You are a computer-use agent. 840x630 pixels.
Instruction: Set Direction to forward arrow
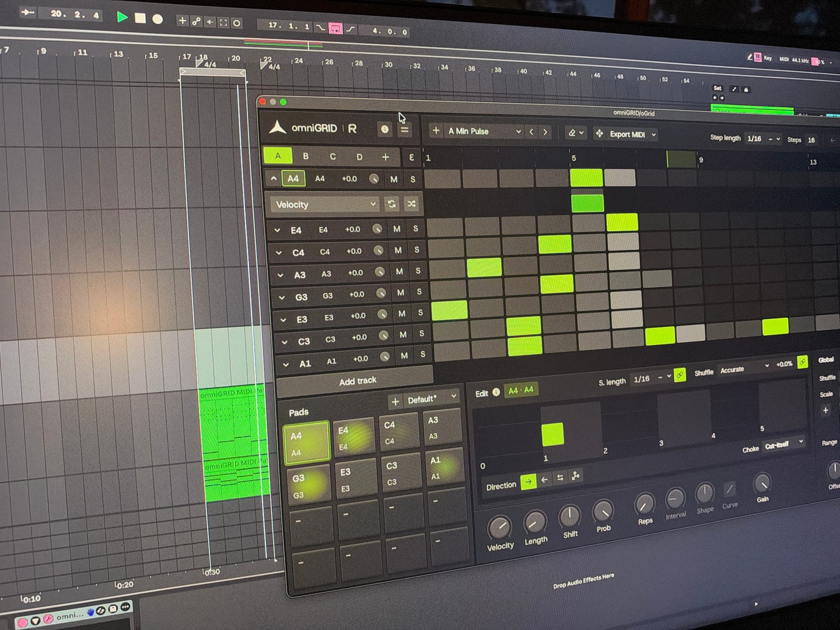(528, 482)
